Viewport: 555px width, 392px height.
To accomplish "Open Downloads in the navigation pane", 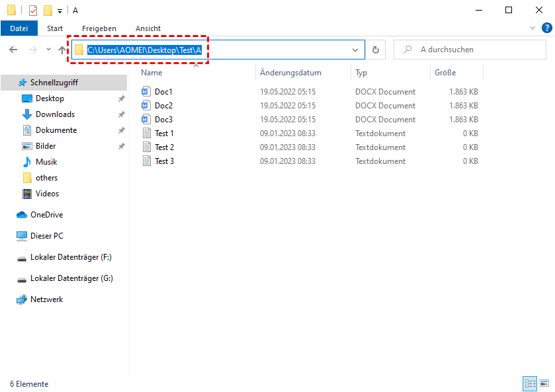I will pyautogui.click(x=55, y=114).
